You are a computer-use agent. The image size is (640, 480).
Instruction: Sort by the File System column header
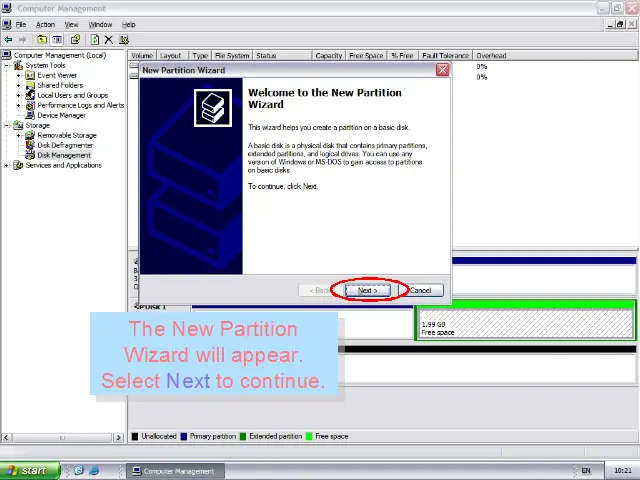pyautogui.click(x=232, y=56)
